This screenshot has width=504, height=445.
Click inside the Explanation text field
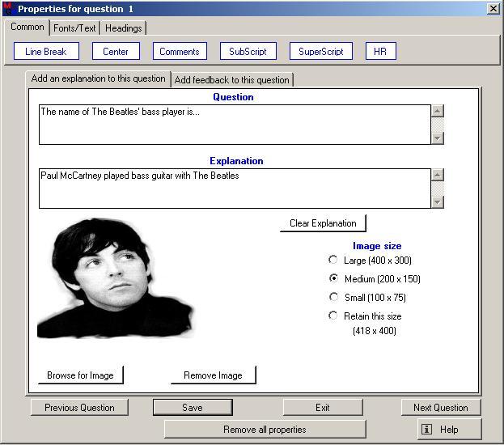click(235, 188)
